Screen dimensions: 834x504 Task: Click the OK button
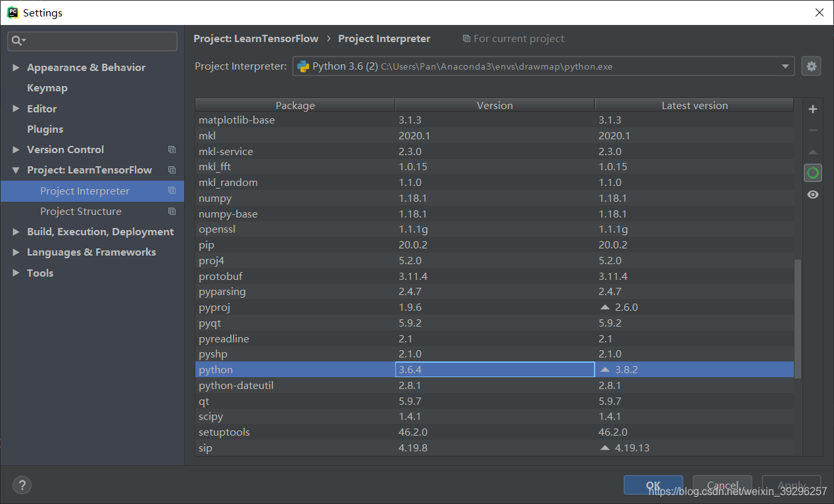[x=653, y=485]
